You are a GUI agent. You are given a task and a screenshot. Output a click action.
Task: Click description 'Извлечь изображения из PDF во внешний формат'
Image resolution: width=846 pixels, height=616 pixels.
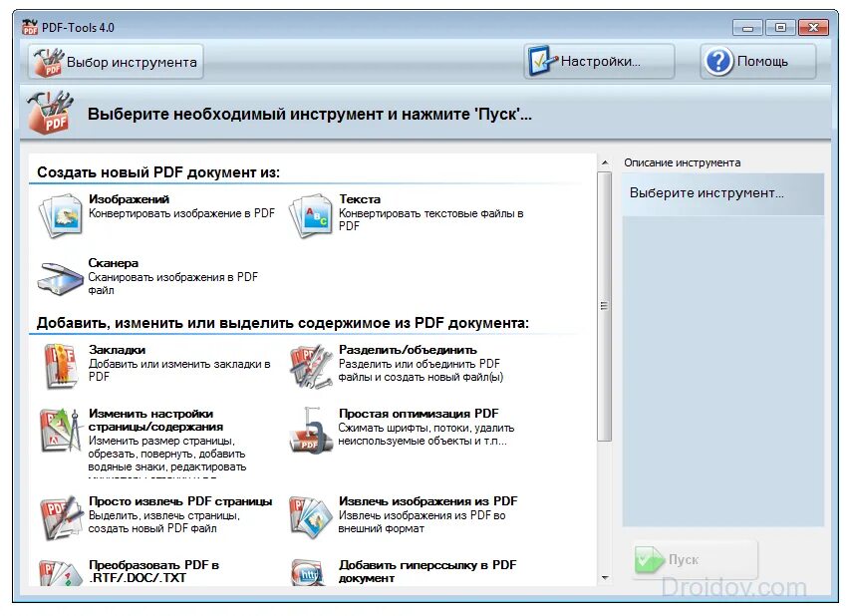(x=422, y=522)
